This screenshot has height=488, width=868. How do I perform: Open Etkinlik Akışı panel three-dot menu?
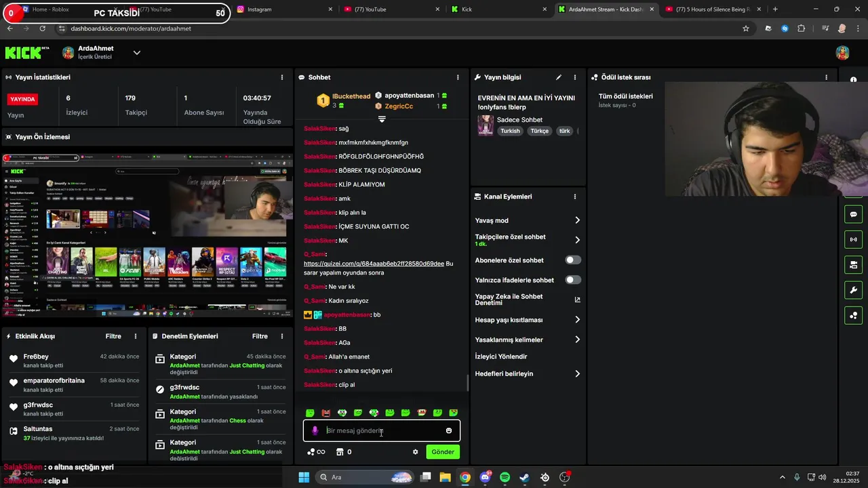coord(136,336)
